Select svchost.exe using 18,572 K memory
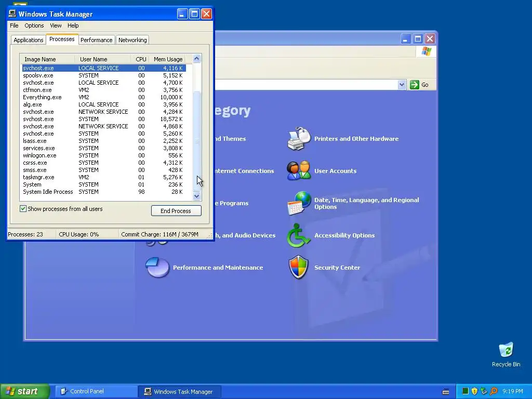 click(x=104, y=119)
